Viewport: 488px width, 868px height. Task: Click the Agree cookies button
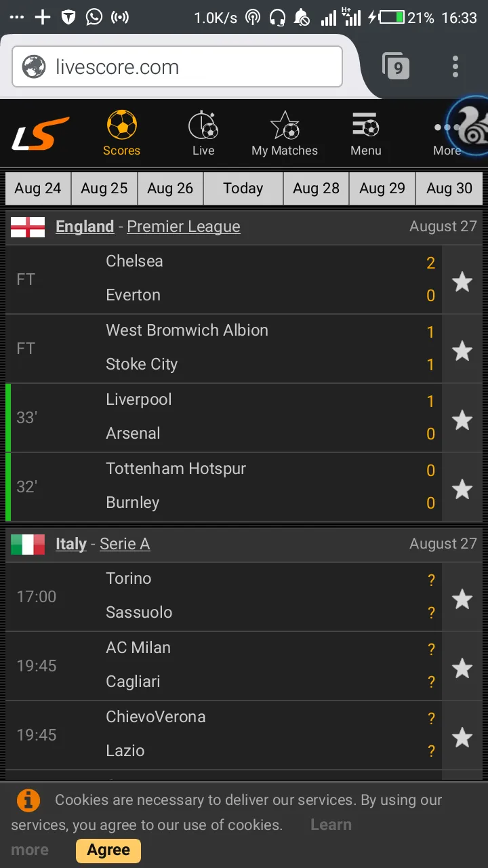108,850
